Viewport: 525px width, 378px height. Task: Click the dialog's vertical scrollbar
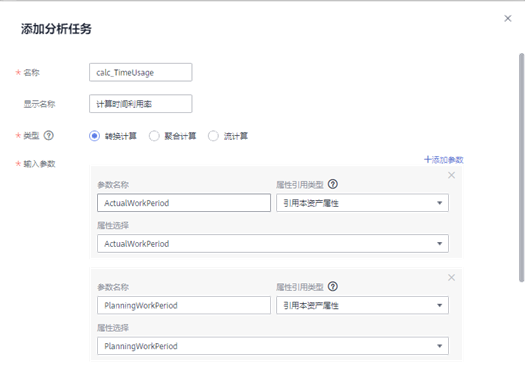point(521,167)
